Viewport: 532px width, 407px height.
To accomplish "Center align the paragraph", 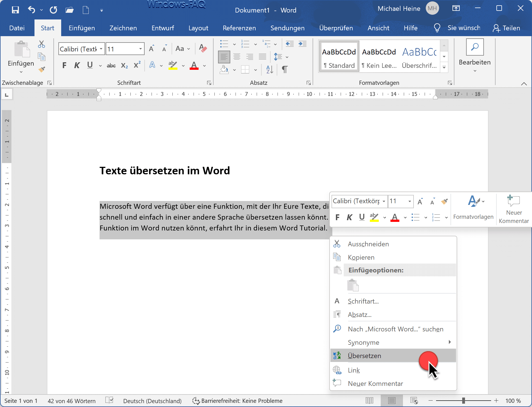I will [x=237, y=57].
